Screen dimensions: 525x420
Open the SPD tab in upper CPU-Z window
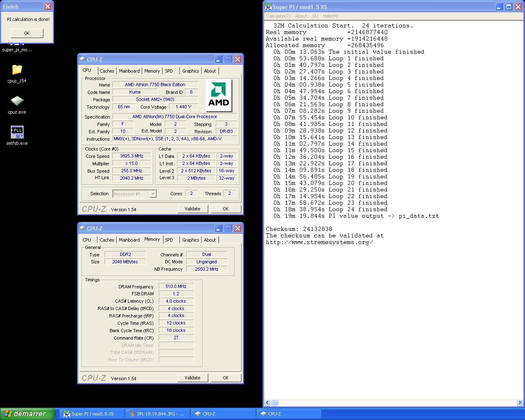coord(169,71)
